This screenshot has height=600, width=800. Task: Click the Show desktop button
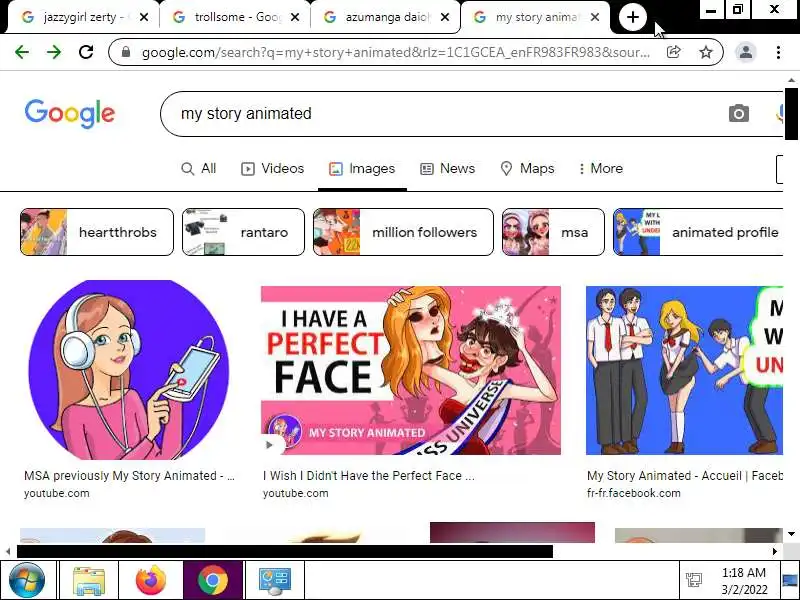pyautogui.click(x=790, y=580)
